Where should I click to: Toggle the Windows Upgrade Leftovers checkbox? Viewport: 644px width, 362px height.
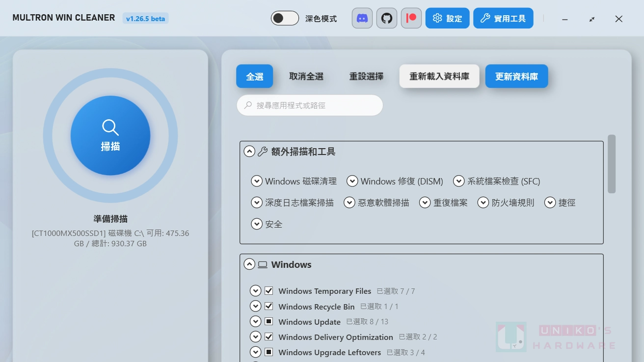pos(268,352)
